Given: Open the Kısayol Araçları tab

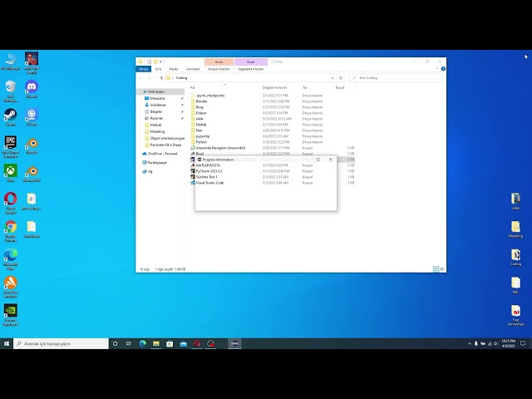Looking at the screenshot, I should 219,69.
